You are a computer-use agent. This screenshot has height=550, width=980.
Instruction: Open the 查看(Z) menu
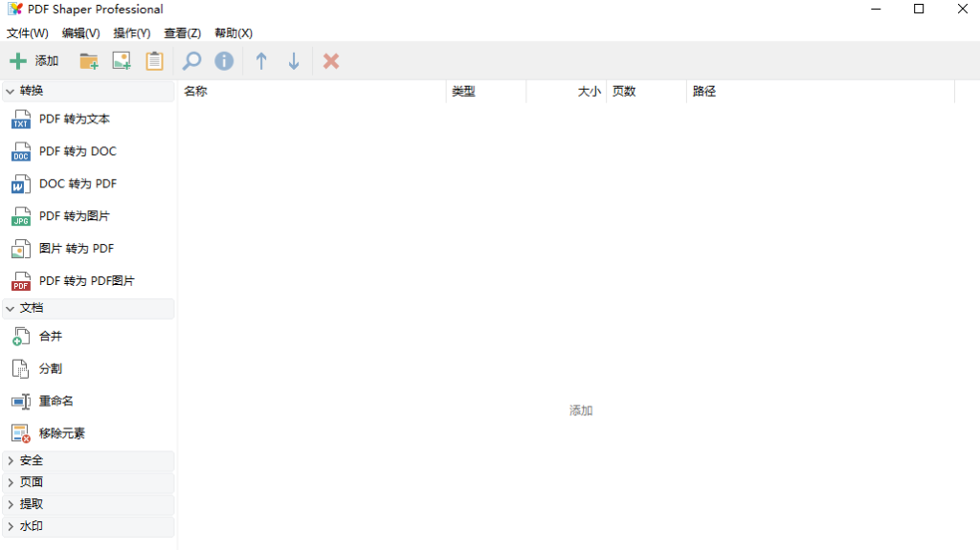click(183, 33)
